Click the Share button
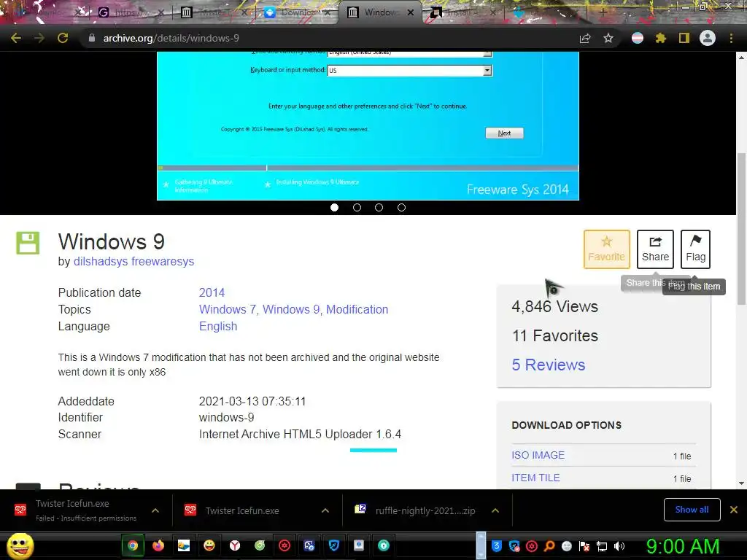747x560 pixels. tap(655, 249)
